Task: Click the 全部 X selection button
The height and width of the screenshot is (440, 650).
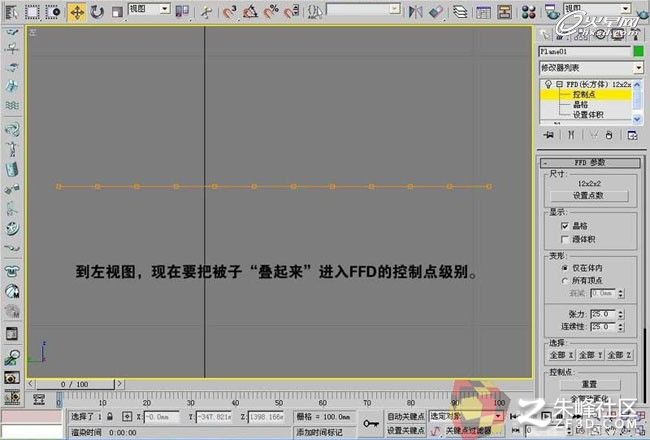Action: 561,355
